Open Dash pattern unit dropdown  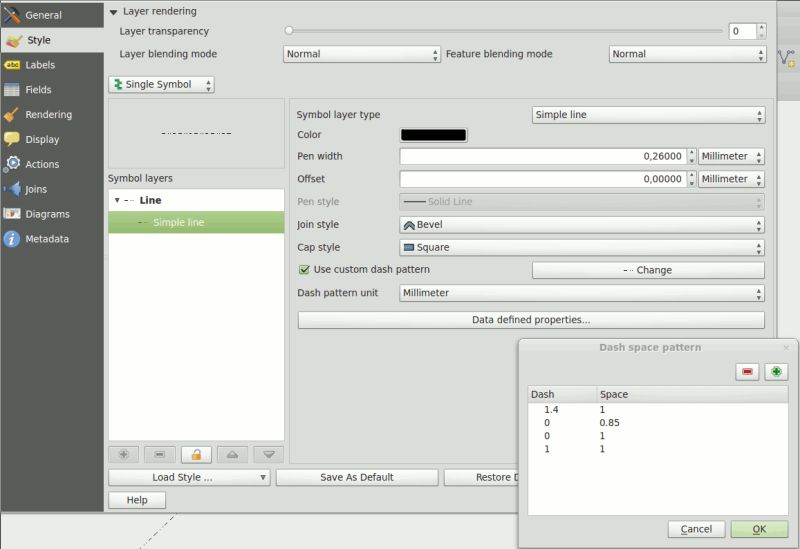pos(582,293)
